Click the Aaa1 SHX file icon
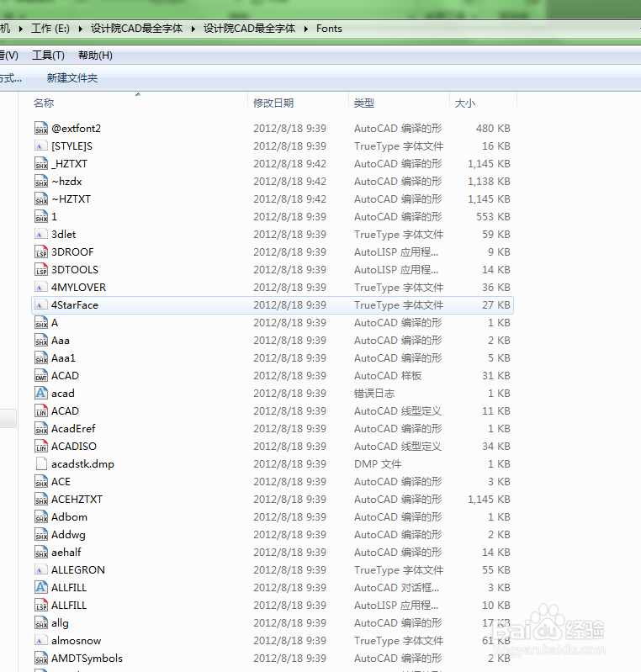 (41, 357)
